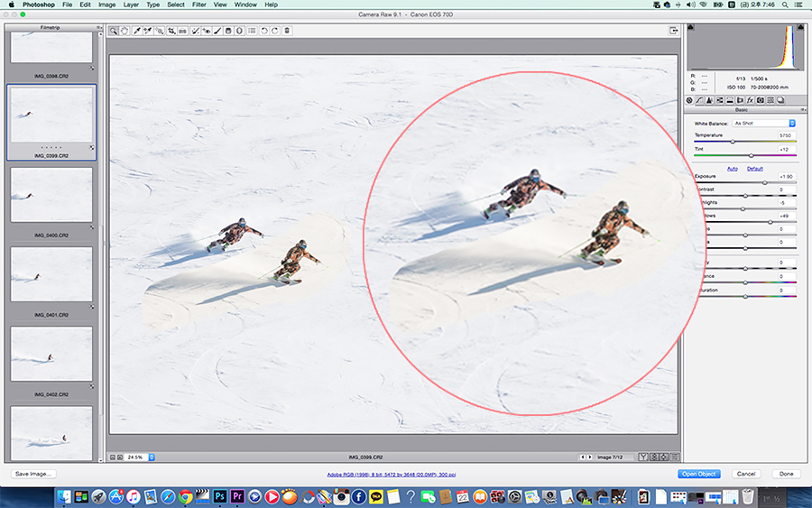This screenshot has width=812, height=508.
Task: Open the Camera Calibration panel tab
Action: pyautogui.click(x=761, y=100)
